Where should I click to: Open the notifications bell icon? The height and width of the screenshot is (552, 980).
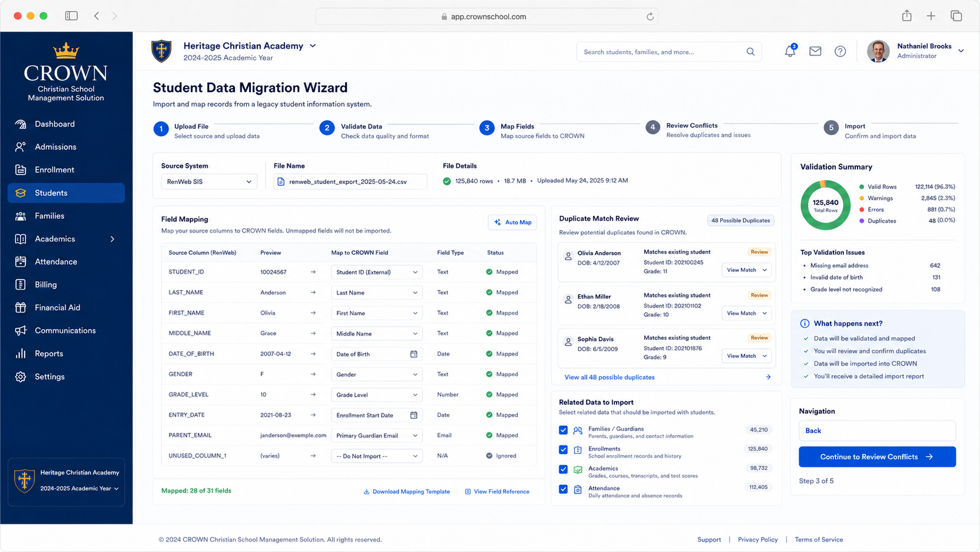click(x=790, y=51)
